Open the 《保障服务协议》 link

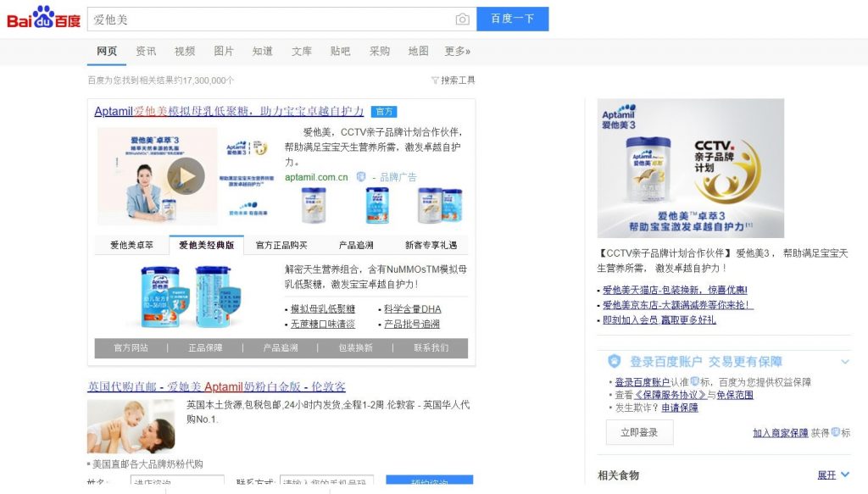click(670, 395)
